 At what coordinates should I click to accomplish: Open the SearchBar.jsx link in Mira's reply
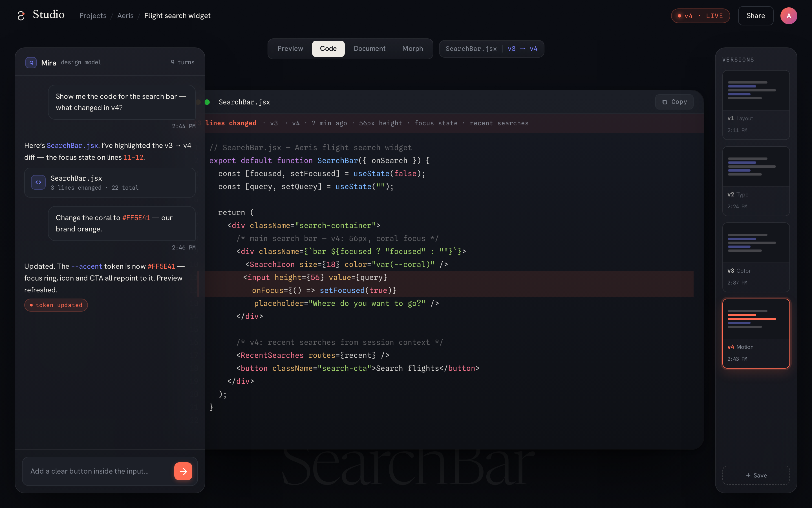72,145
